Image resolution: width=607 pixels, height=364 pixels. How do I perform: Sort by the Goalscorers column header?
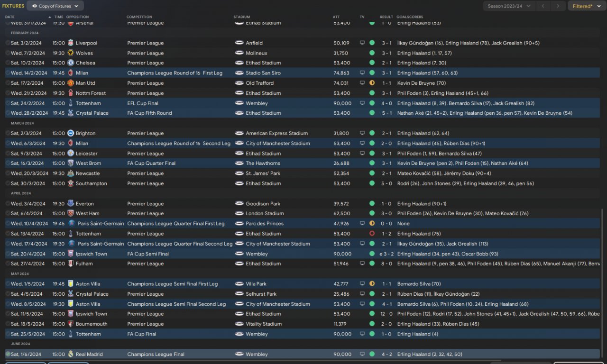[x=410, y=17]
